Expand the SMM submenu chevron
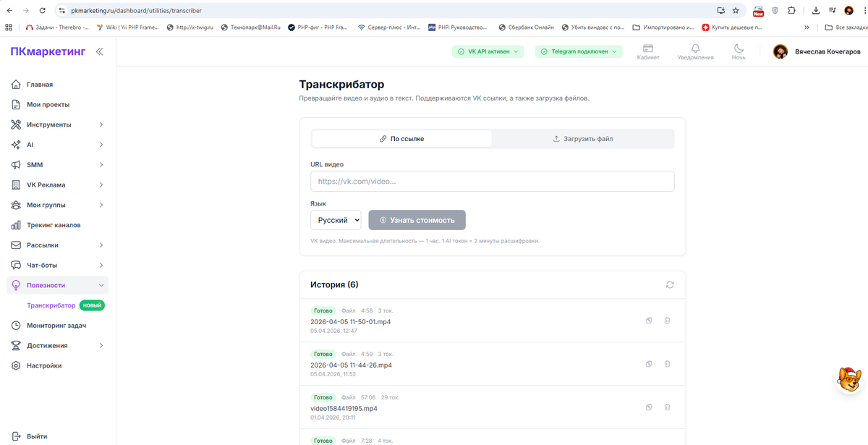Screen dimensions: 868x445 101,165
